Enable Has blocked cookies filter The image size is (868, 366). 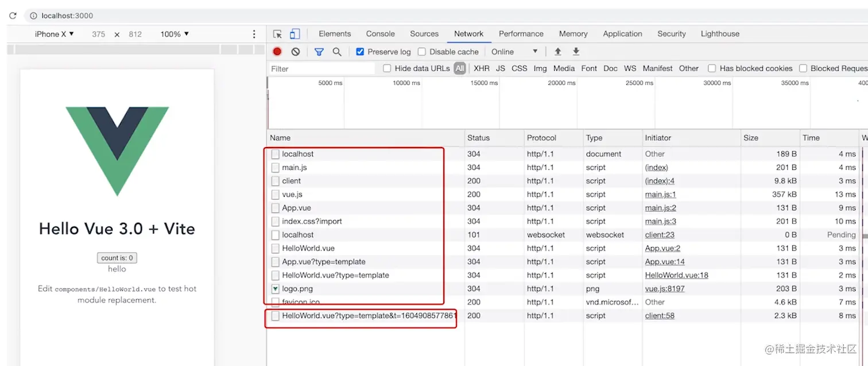point(712,68)
